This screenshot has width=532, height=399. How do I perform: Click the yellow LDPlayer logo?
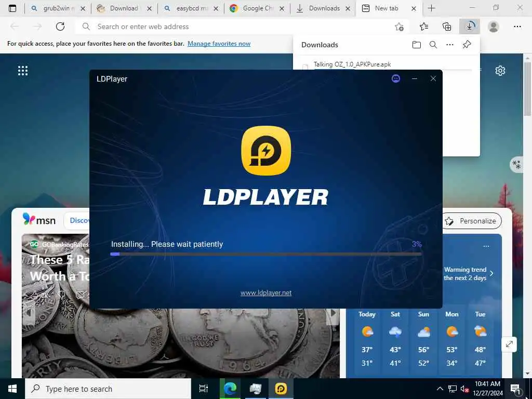coord(266,151)
